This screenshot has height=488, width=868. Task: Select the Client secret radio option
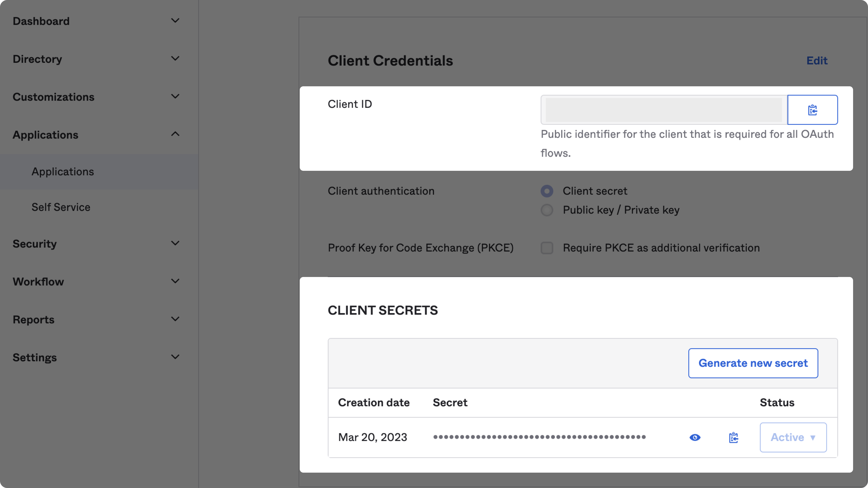click(547, 191)
